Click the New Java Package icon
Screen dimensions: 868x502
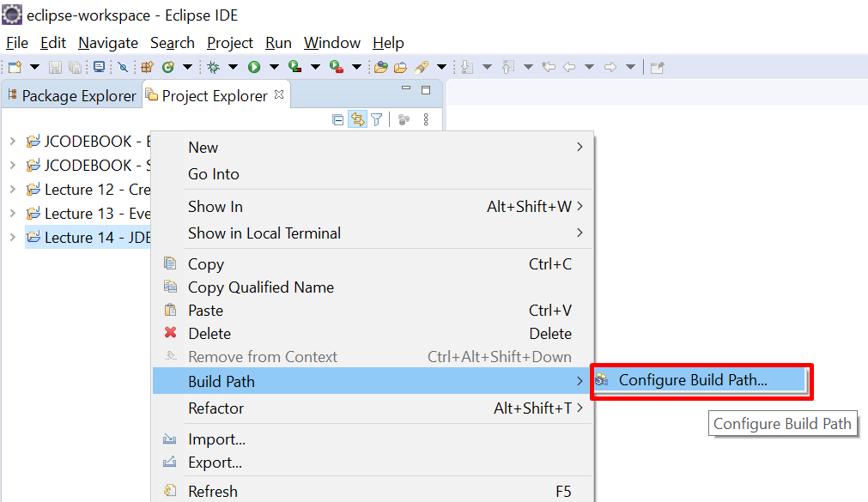148,68
